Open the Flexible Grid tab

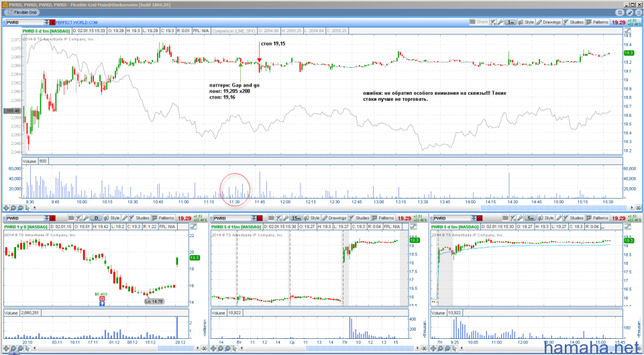point(21,12)
